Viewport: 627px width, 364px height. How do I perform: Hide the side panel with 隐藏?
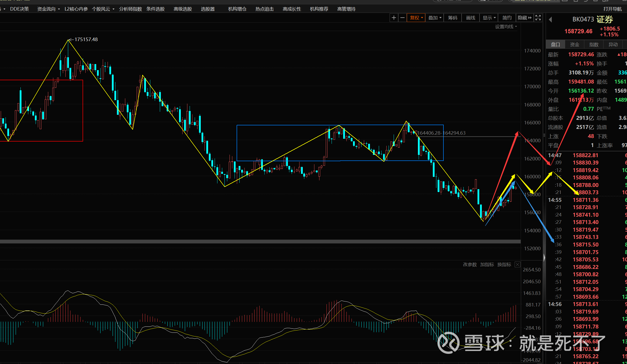[x=524, y=18]
